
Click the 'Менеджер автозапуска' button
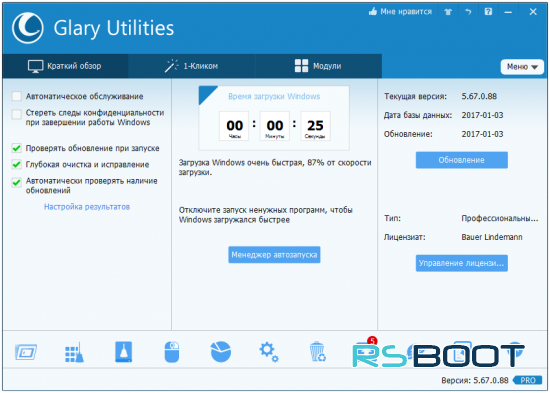tap(274, 255)
